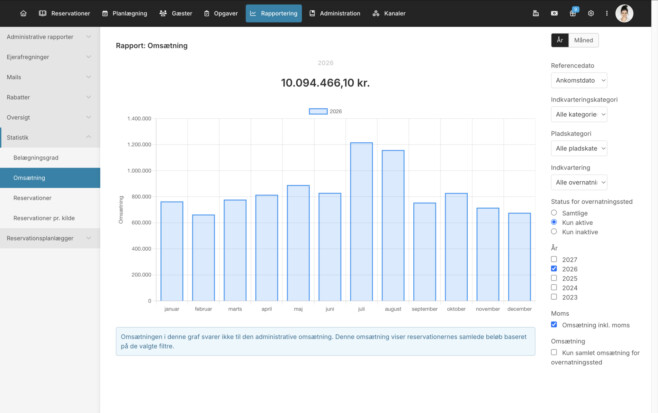The image size is (658, 413).
Task: Click the juli bar in chart
Action: (361, 222)
